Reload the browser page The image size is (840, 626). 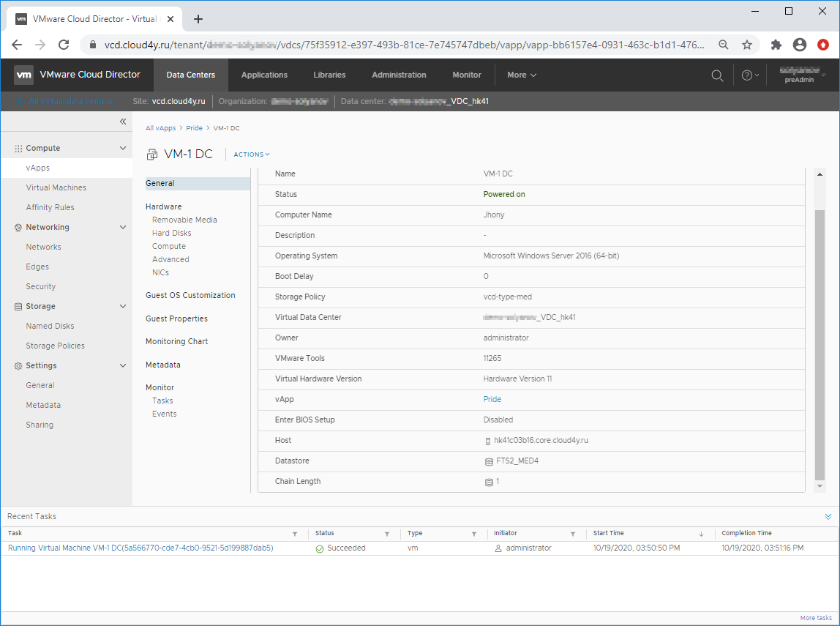coord(64,45)
